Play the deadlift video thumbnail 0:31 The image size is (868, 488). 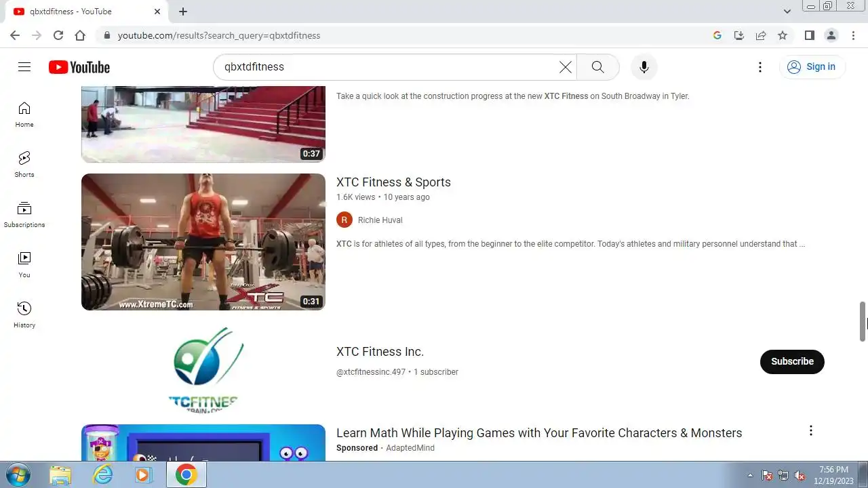[x=203, y=242]
